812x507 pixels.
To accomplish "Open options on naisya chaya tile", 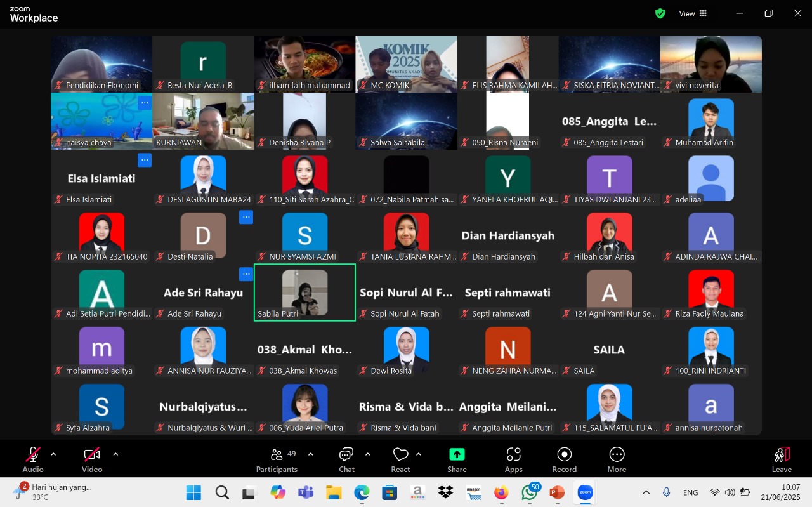I will pyautogui.click(x=145, y=103).
